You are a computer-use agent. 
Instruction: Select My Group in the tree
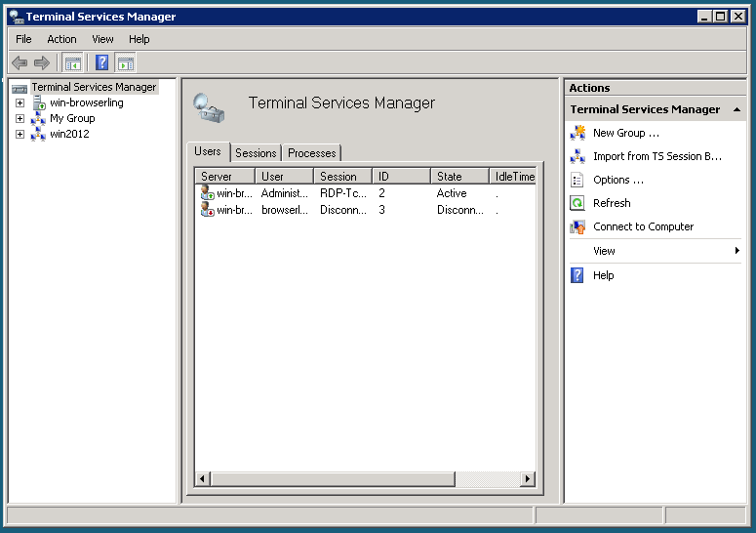(72, 119)
